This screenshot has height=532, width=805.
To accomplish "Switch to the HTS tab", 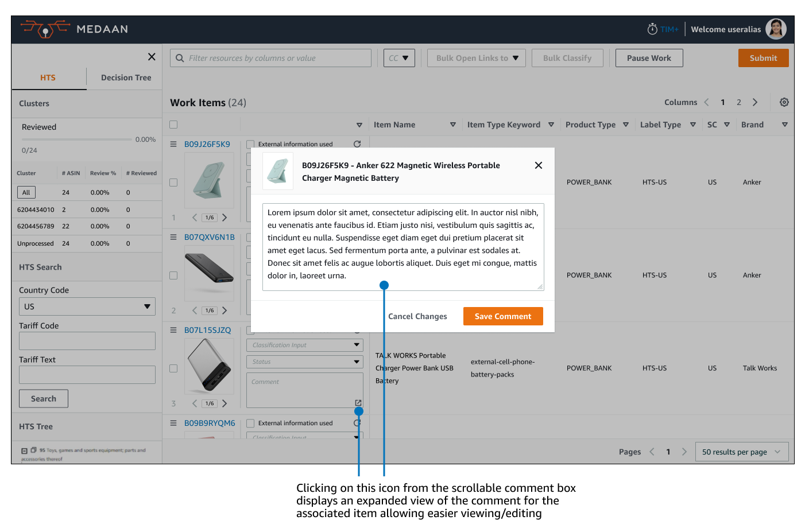I will (x=48, y=78).
